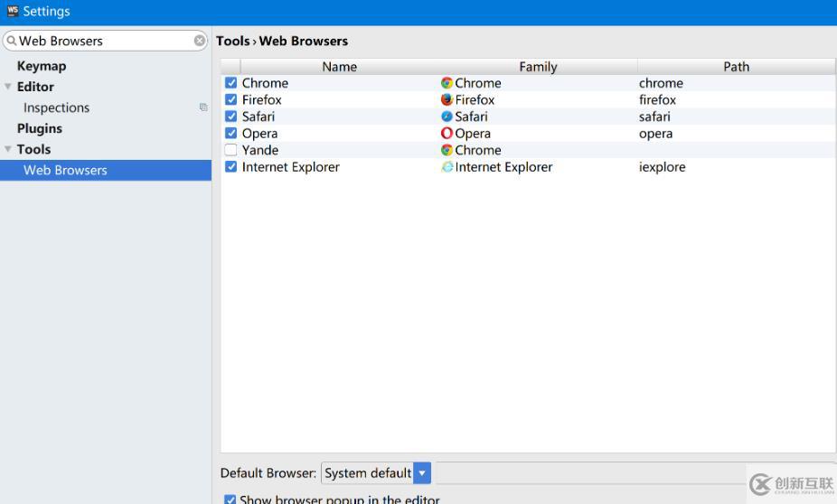Viewport: 837px width, 504px height.
Task: Click the Chrome icon in Yande row
Action: [x=447, y=150]
